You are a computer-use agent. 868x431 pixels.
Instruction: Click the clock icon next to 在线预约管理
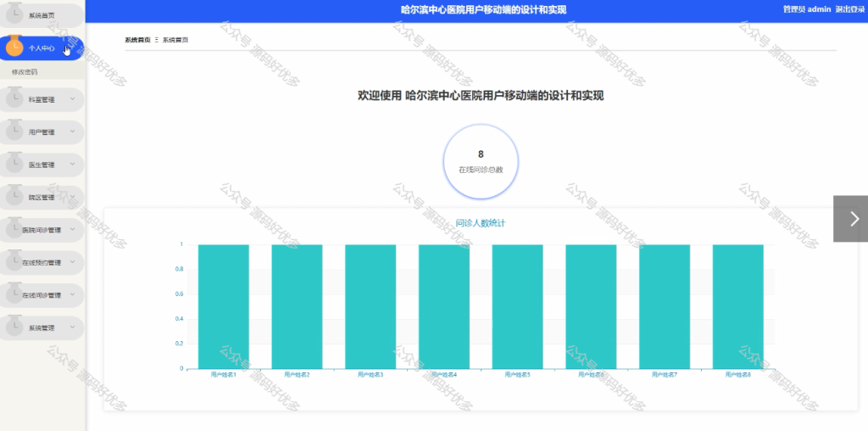pos(14,262)
